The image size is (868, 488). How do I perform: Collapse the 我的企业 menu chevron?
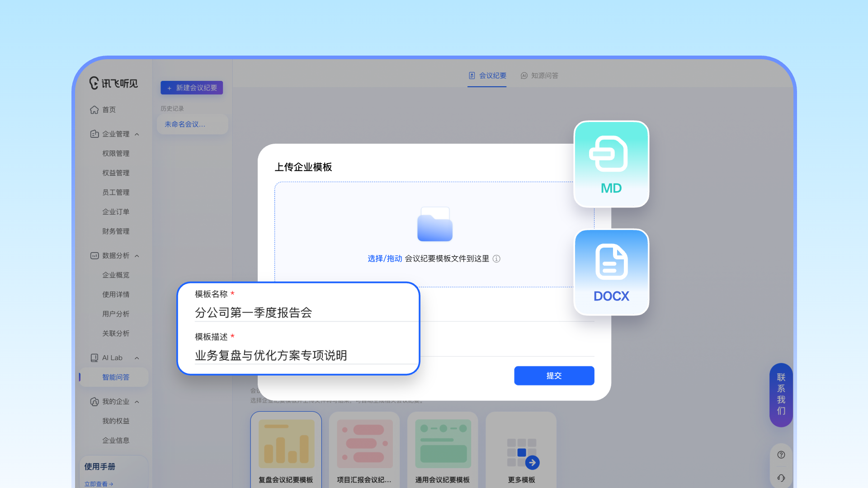[137, 402]
